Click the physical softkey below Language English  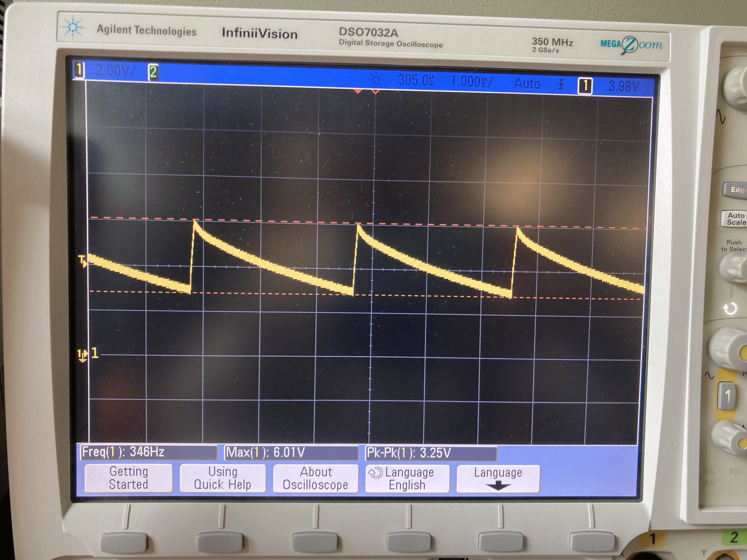click(409, 542)
